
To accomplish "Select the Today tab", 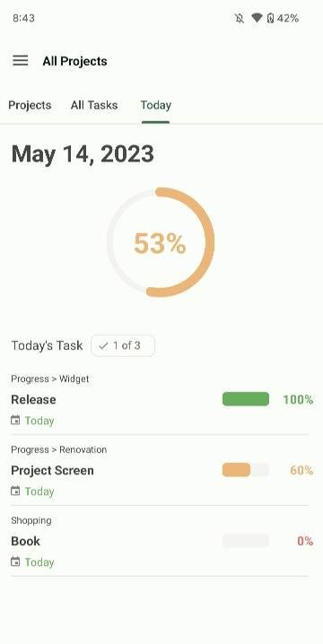I will [156, 105].
